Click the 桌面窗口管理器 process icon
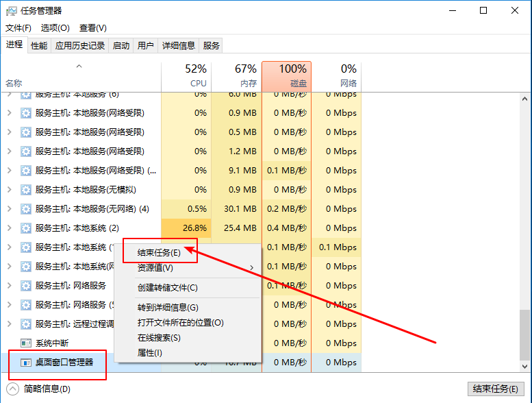This screenshot has width=532, height=403. pos(26,363)
